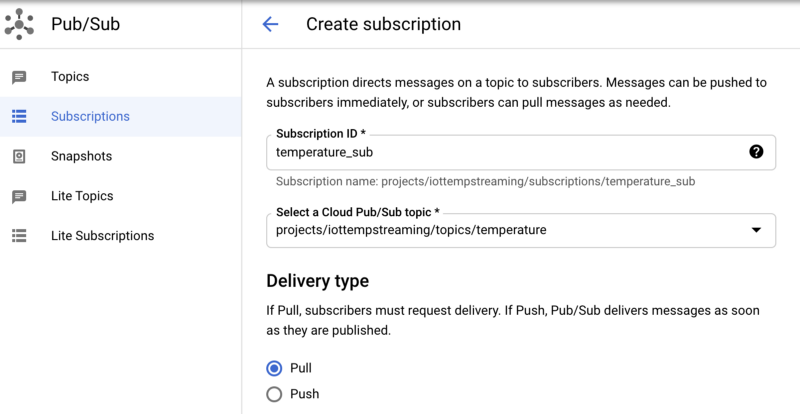Click the Snapshots icon in sidebar
Screen dimensions: 800x414
point(19,157)
